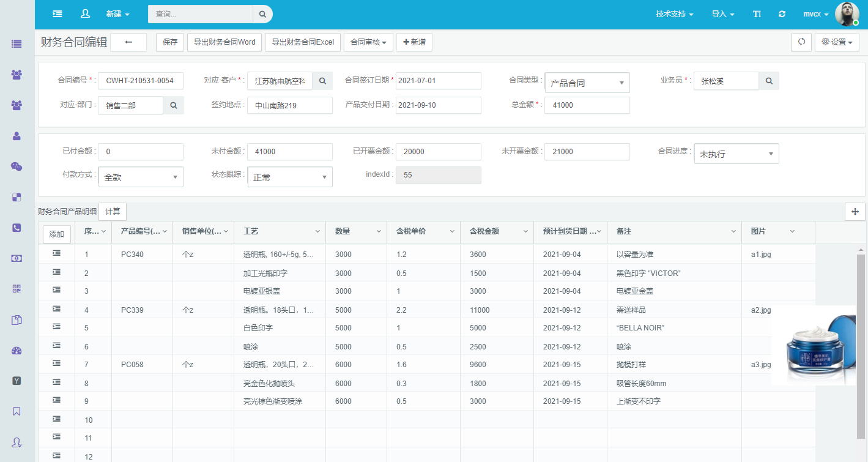868x462 pixels.
Task: Open the 新建 menu in top bar
Action: click(117, 14)
